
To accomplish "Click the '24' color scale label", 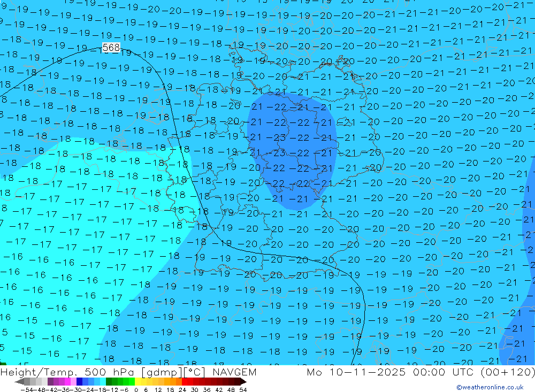I will pos(182,390).
